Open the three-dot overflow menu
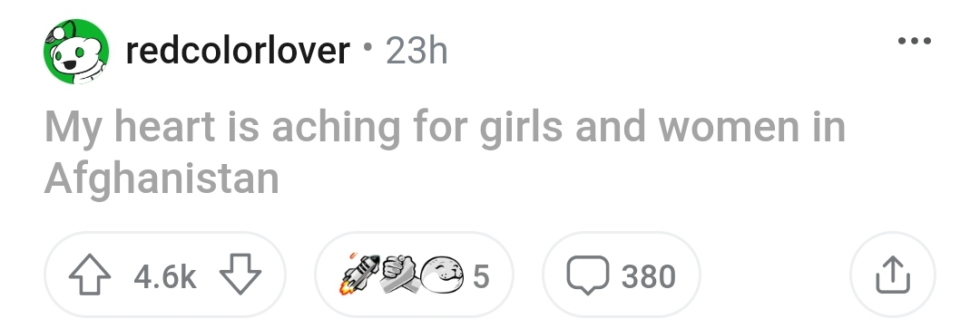This screenshot has width=980, height=328. tap(915, 41)
